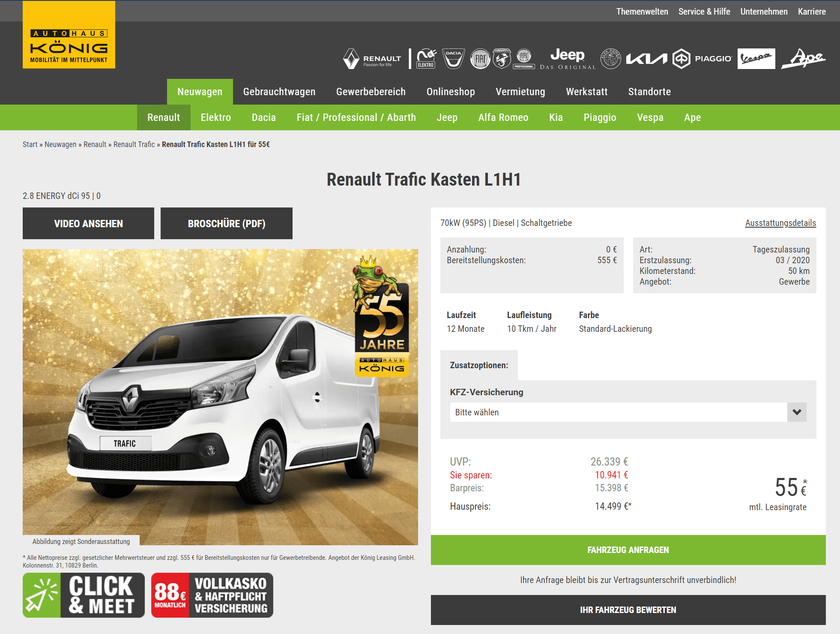
Task: Click the Laufleistung value 10 Tkm / Jahr
Action: (x=532, y=329)
